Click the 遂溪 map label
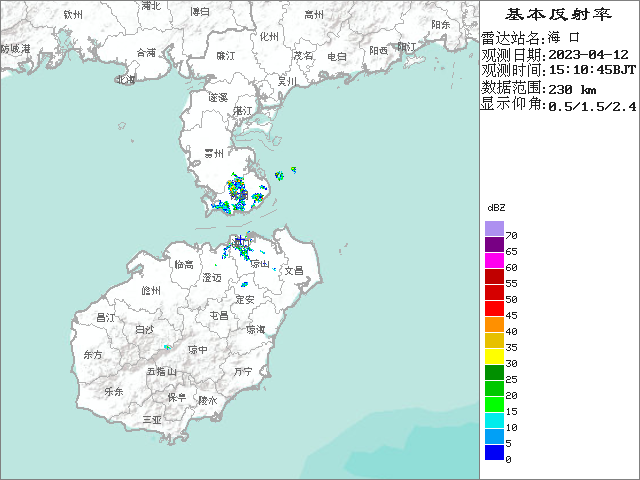The image size is (640, 480). coord(218,98)
